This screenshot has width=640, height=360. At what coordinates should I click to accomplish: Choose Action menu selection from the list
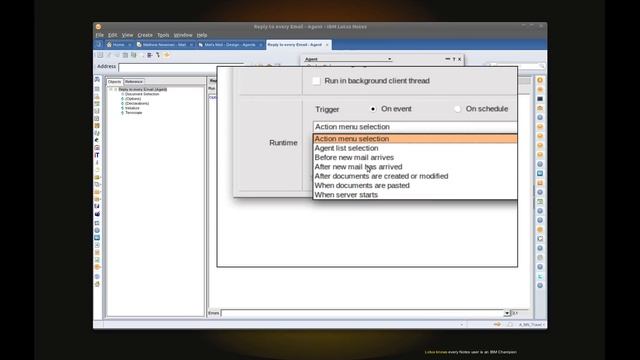tap(415, 139)
